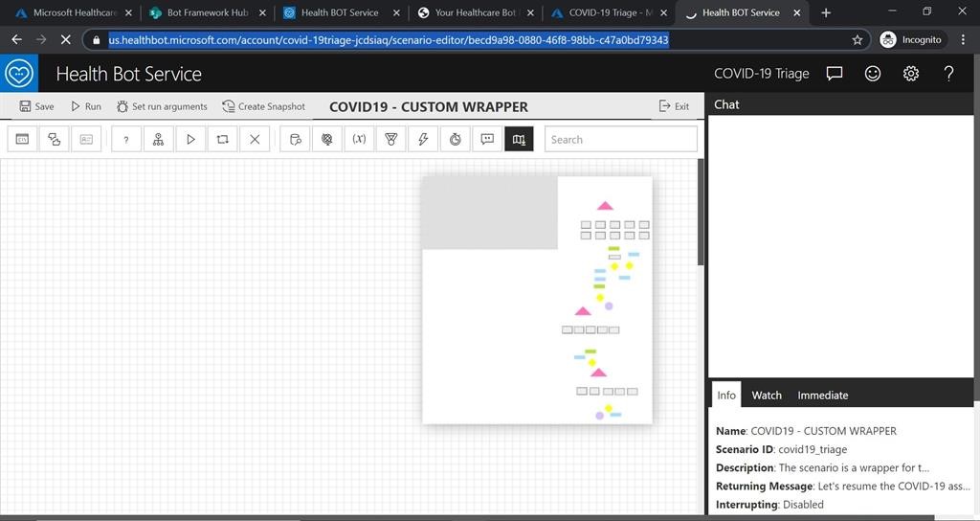Click the Name line in Info panel
This screenshot has height=521, width=980.
(x=806, y=431)
